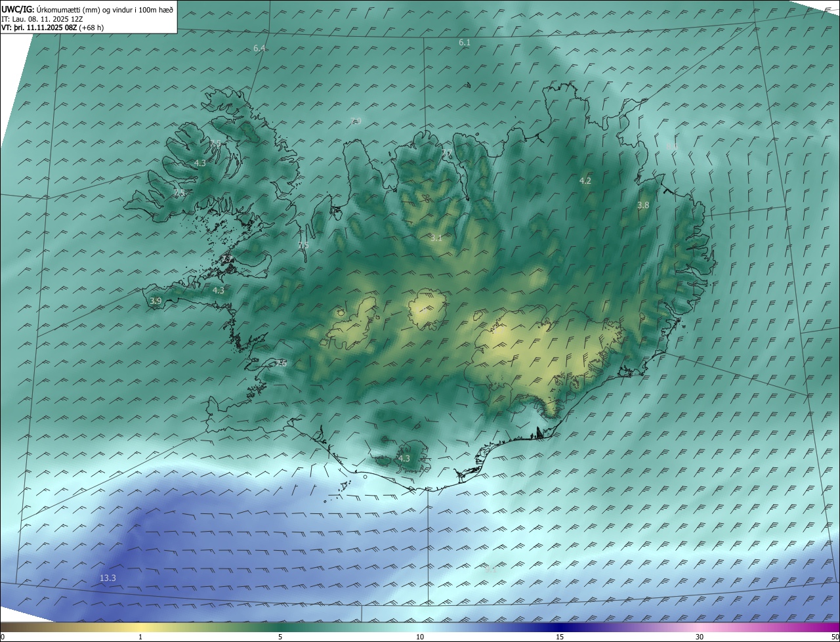Select the 3.9 value label on the peninsula tip
840x642 pixels.
(156, 301)
